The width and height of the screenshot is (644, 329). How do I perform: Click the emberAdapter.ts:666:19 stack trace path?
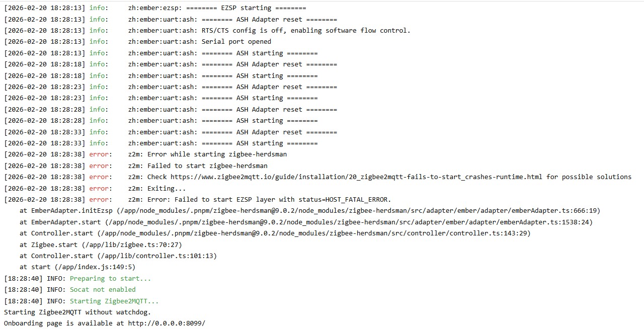pyautogui.click(x=358, y=211)
